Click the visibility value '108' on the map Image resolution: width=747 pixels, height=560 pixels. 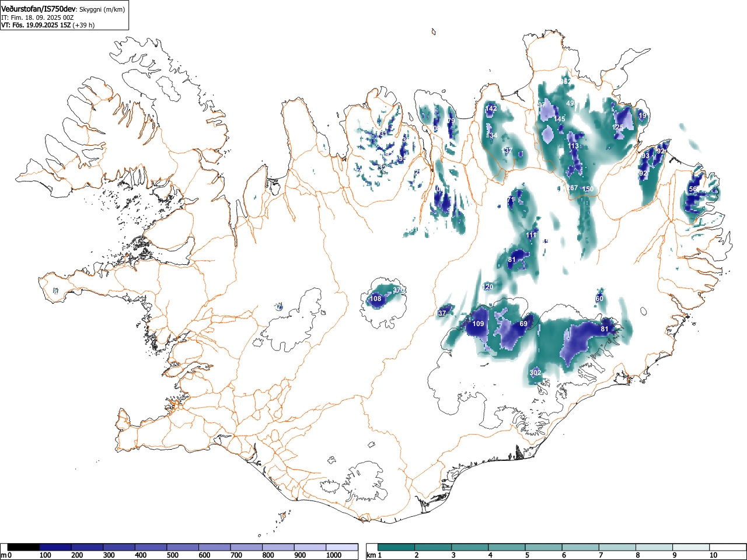[375, 299]
